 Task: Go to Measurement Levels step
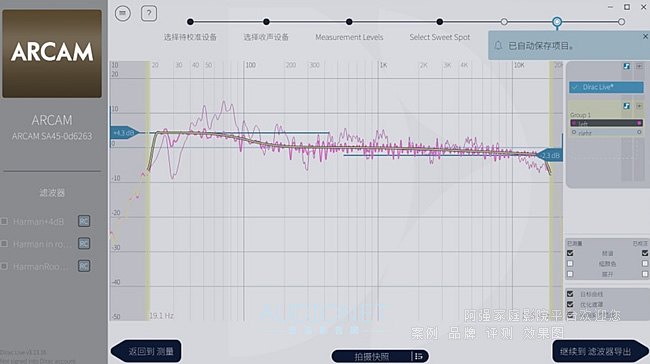click(349, 37)
